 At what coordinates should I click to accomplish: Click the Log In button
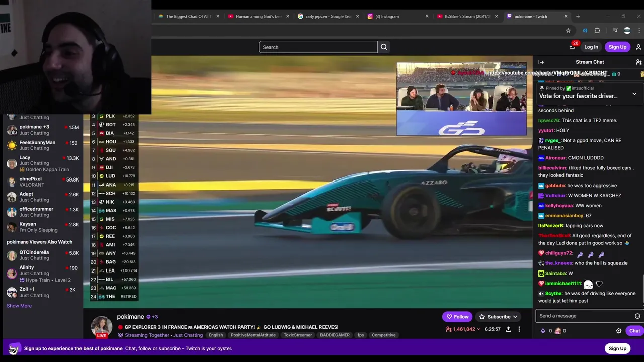point(591,47)
